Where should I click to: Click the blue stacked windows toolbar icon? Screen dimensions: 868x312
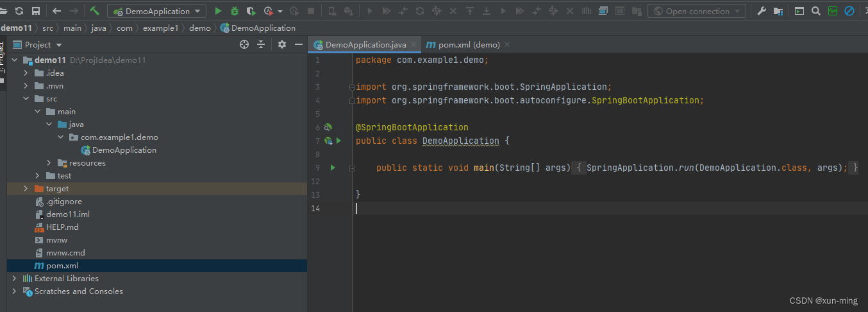(x=603, y=11)
